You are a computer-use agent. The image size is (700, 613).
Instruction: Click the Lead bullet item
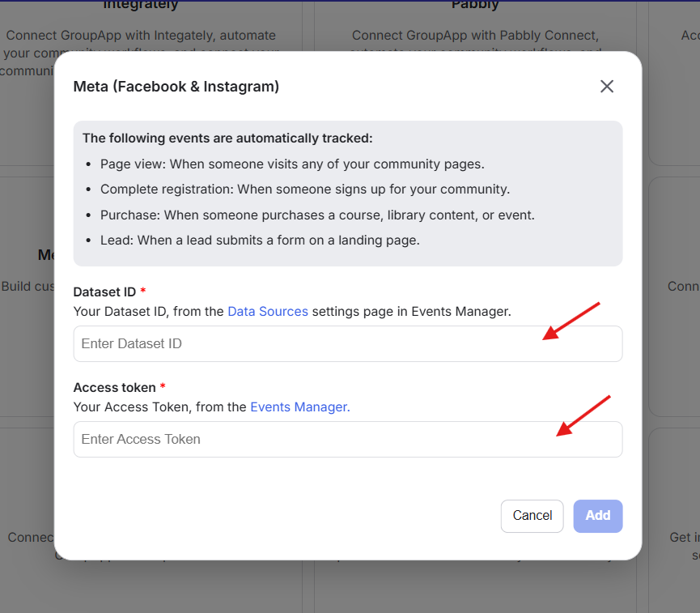pyautogui.click(x=259, y=240)
